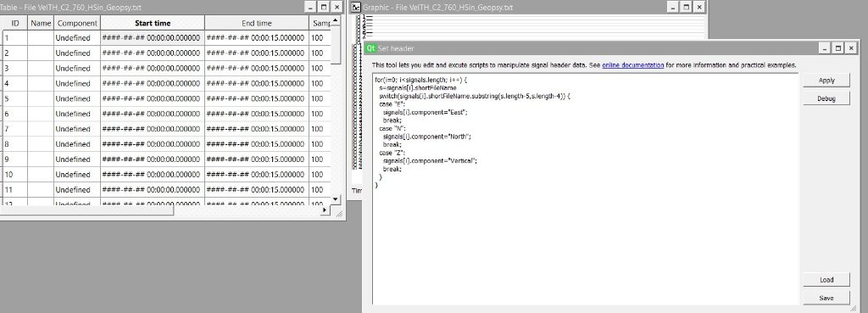Minimize the Table window

310,7
